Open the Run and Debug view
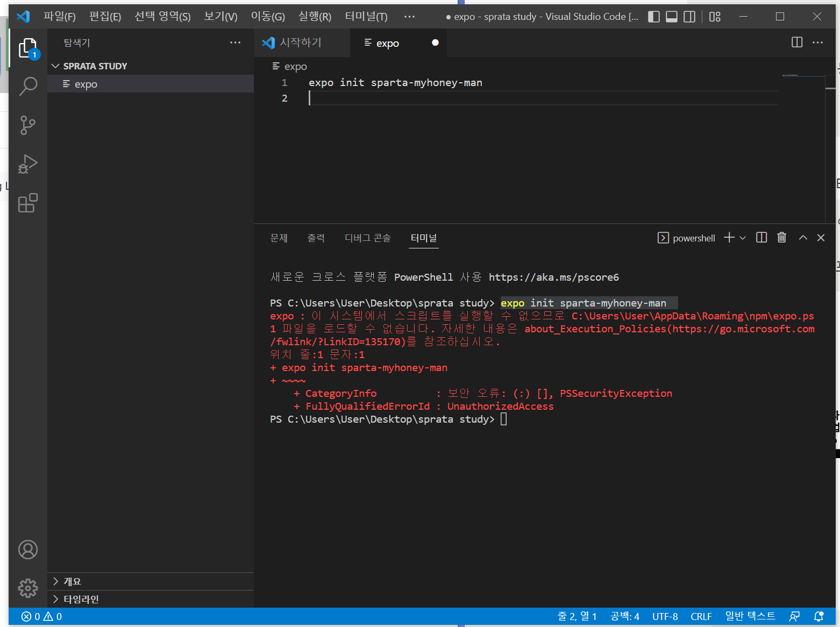Viewport: 840px width, 627px height. (x=28, y=164)
